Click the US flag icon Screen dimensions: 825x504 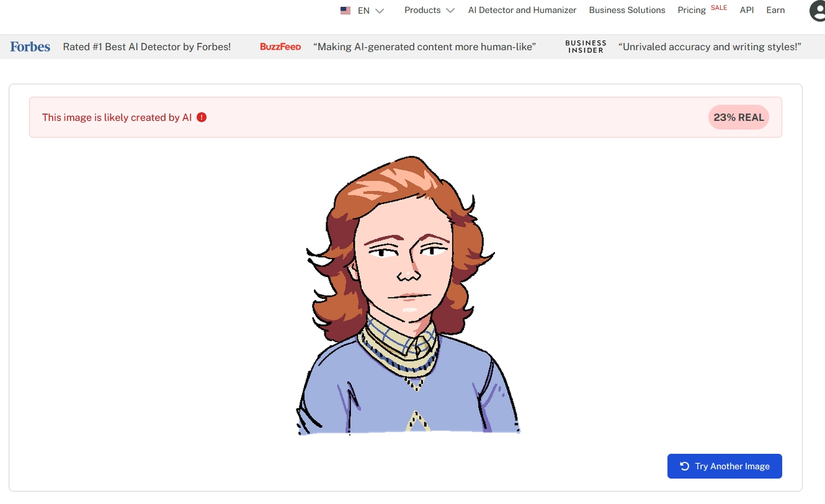click(x=346, y=11)
